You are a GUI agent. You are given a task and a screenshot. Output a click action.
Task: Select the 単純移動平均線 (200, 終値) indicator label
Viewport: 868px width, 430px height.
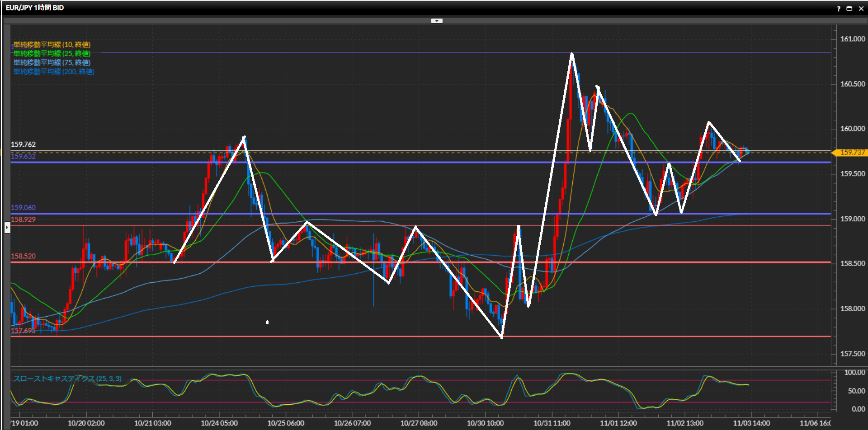54,71
